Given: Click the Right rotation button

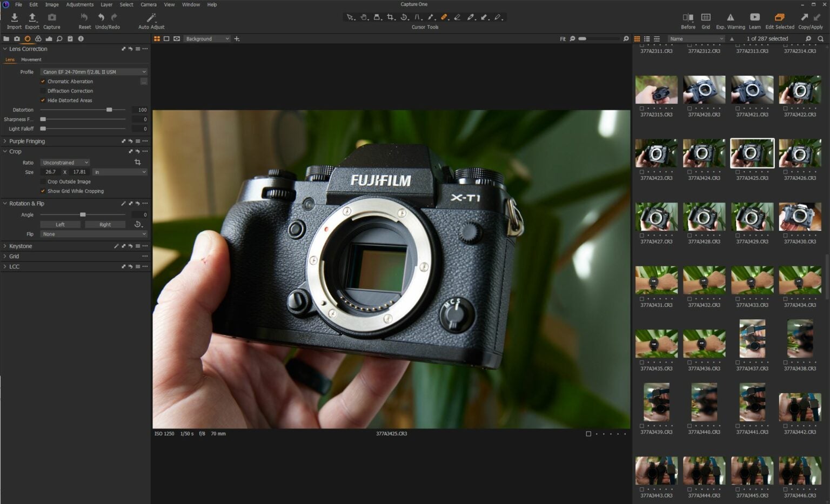Looking at the screenshot, I should pyautogui.click(x=105, y=224).
